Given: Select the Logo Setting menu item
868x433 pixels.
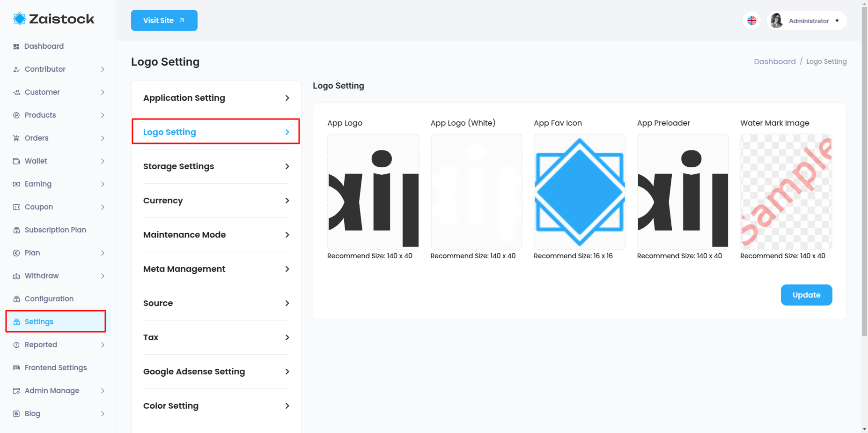Looking at the screenshot, I should 216,132.
